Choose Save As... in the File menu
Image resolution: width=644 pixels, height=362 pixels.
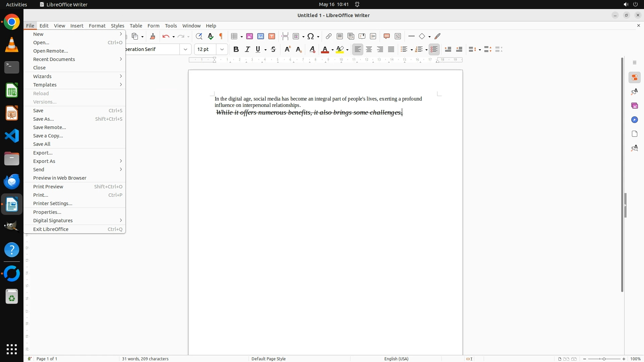[x=44, y=119]
